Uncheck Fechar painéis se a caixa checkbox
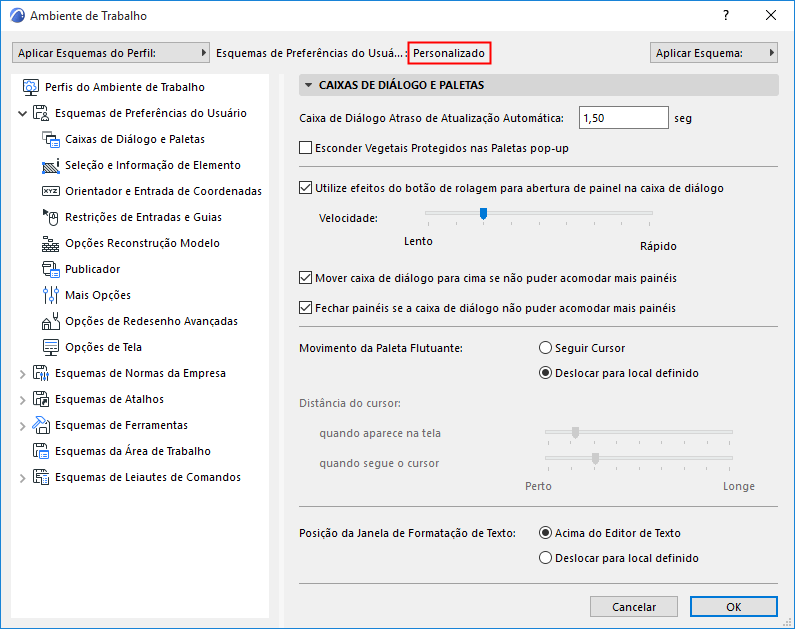The image size is (795, 629). (305, 308)
